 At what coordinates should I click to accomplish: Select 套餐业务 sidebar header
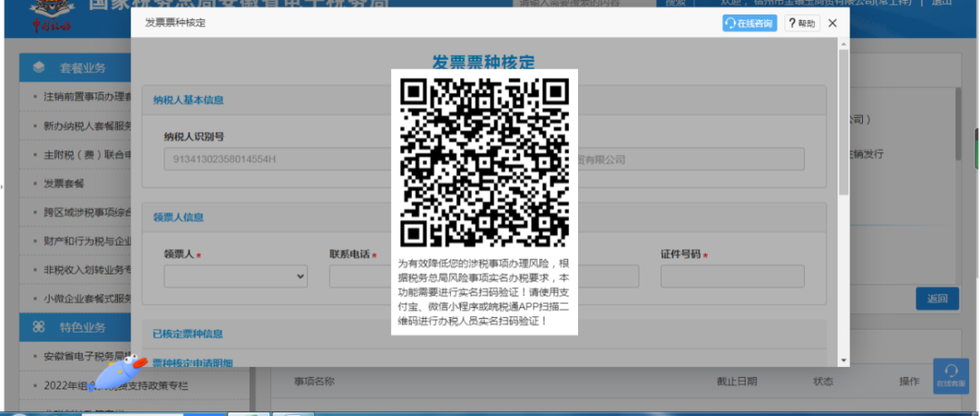[75, 67]
